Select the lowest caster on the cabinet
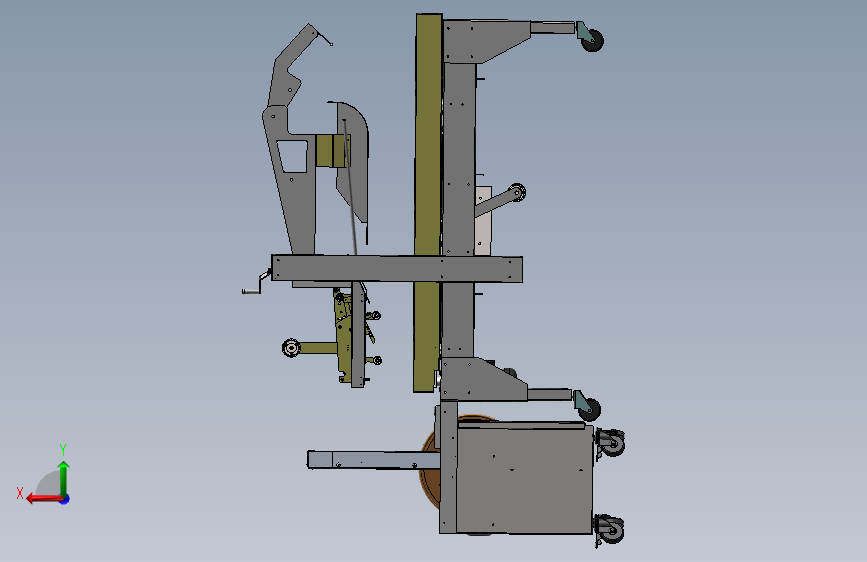This screenshot has height=562, width=867. click(609, 529)
